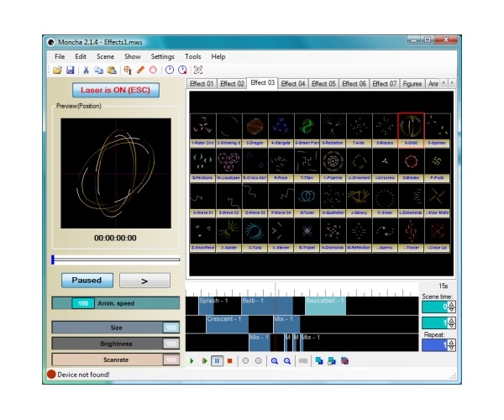The width and height of the screenshot is (504, 420).
Task: Click the red Device not found status icon
Action: 51,375
